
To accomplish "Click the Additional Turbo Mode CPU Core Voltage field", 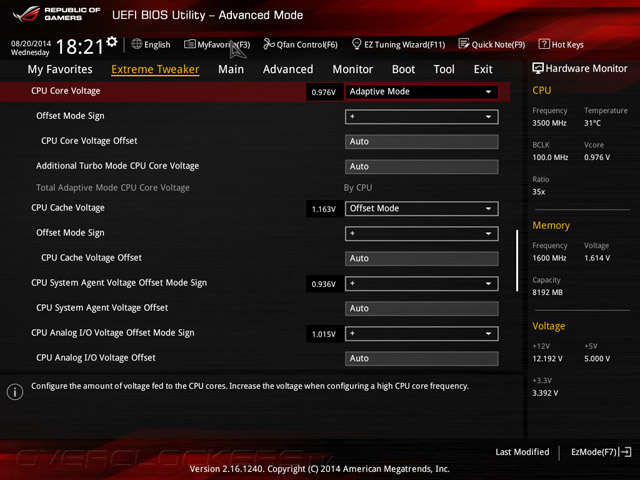I will click(x=421, y=167).
